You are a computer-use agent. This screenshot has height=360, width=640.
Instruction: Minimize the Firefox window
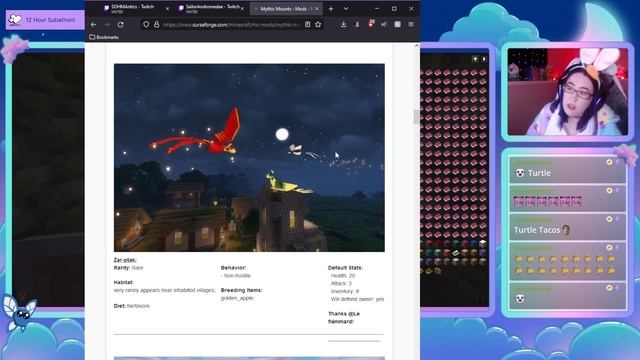point(377,9)
